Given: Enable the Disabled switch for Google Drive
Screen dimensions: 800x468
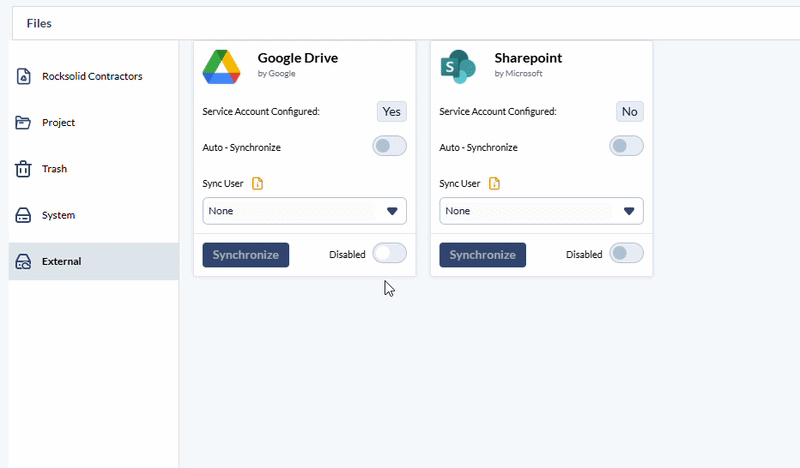Looking at the screenshot, I should [389, 254].
